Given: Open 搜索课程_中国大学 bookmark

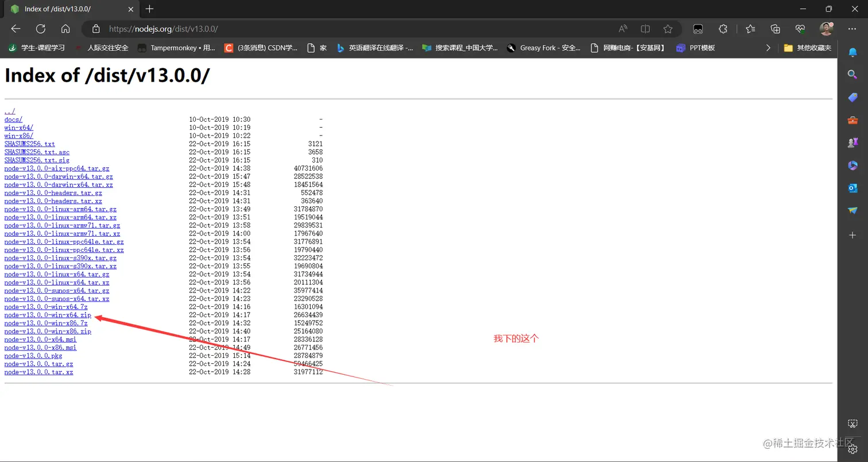Looking at the screenshot, I should (x=460, y=48).
